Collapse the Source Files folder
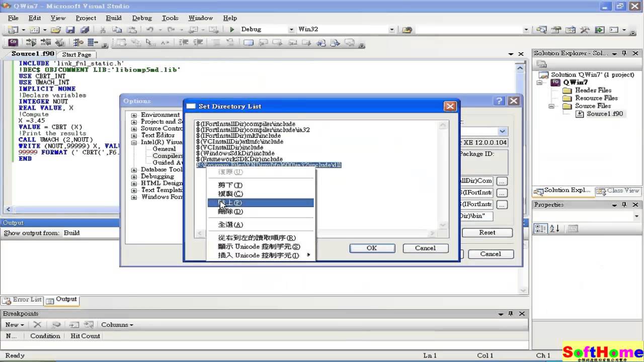 pos(551,106)
